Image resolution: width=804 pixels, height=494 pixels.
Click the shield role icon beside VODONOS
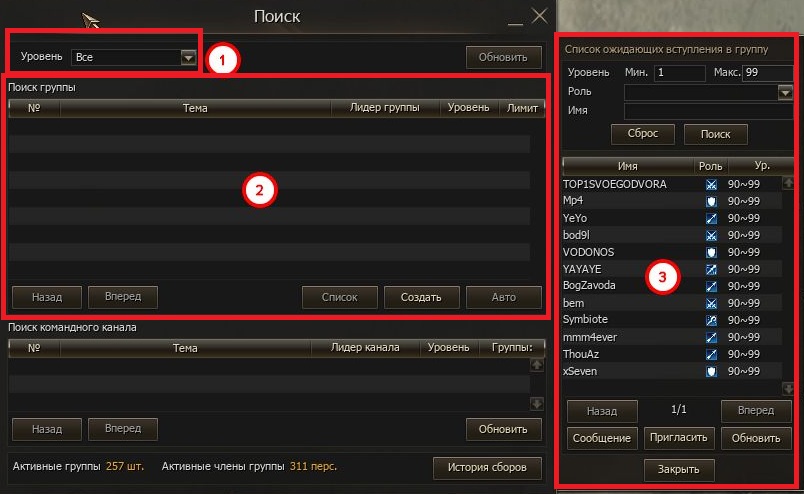click(x=712, y=251)
